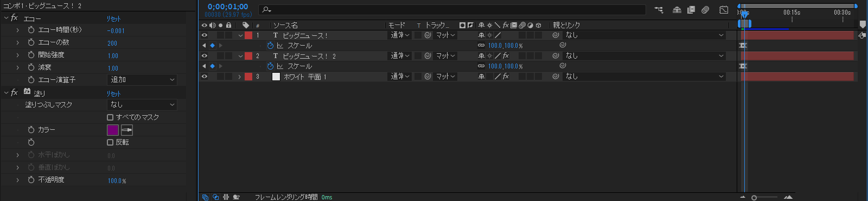Enable frame blending for all layers

pyautogui.click(x=691, y=10)
